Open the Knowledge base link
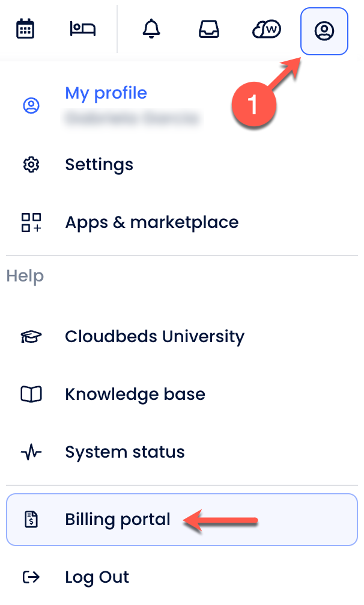Screen dimensions: 364x605 [x=135, y=395]
